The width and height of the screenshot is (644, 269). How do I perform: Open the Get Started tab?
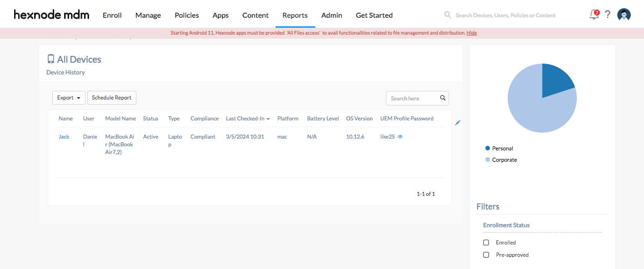(374, 15)
